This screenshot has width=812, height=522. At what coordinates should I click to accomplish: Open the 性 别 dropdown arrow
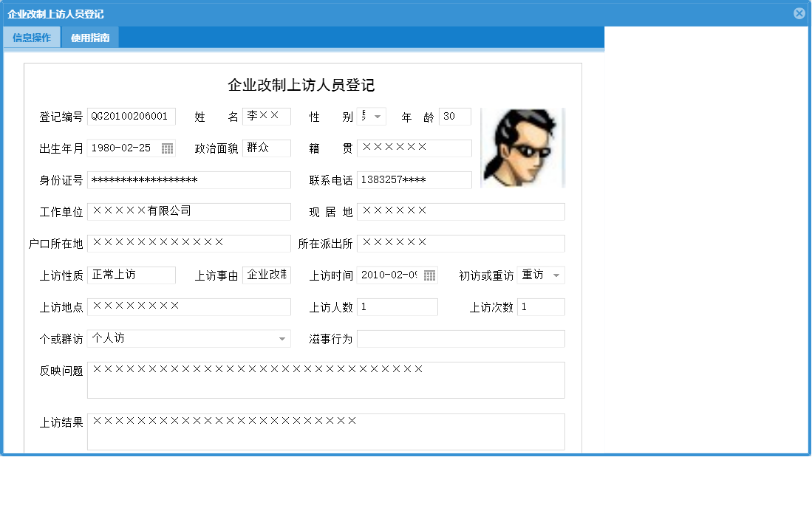(378, 116)
